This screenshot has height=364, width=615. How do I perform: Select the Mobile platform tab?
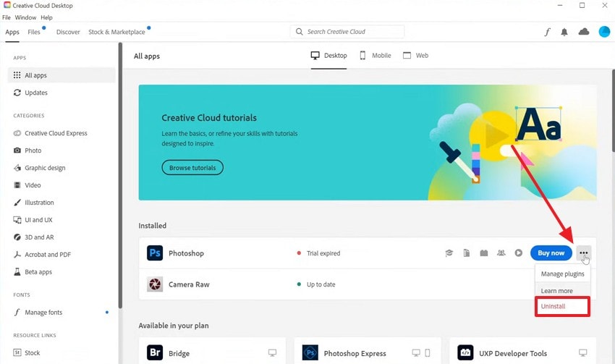click(x=376, y=55)
